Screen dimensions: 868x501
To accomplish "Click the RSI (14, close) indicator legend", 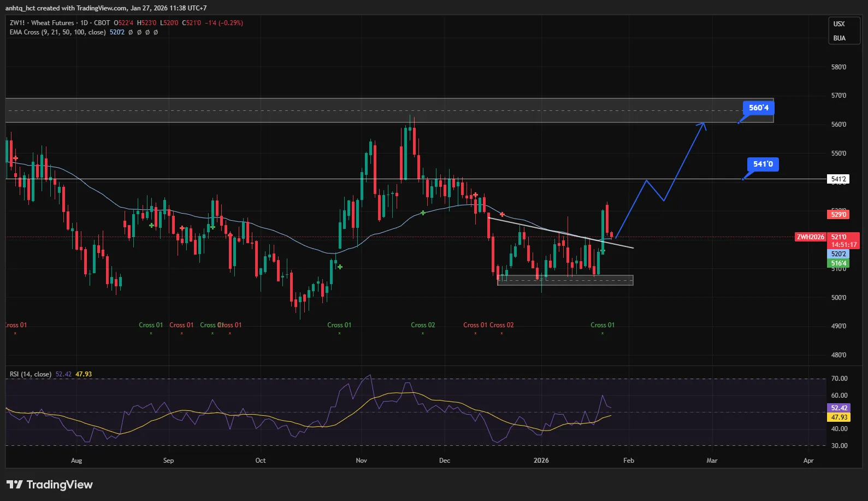I will pyautogui.click(x=31, y=374).
